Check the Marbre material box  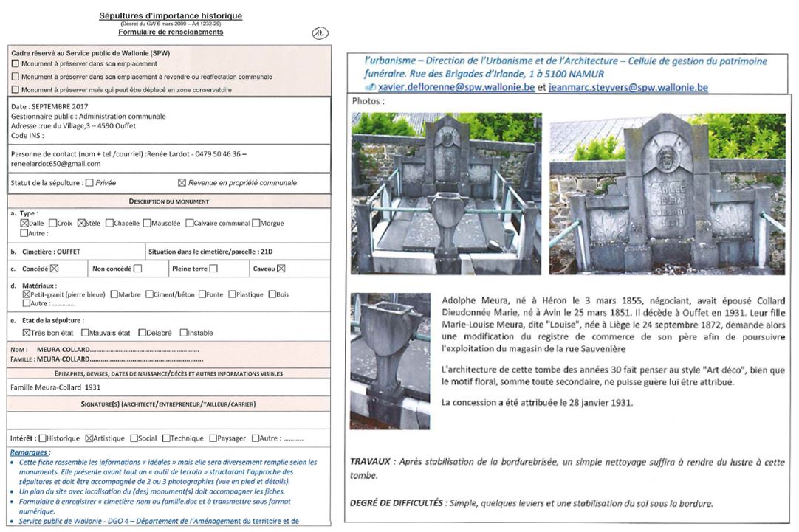(x=114, y=294)
